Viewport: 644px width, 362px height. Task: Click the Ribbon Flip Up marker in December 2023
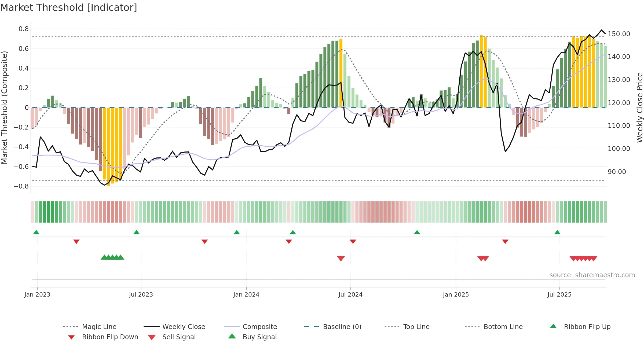point(237,232)
